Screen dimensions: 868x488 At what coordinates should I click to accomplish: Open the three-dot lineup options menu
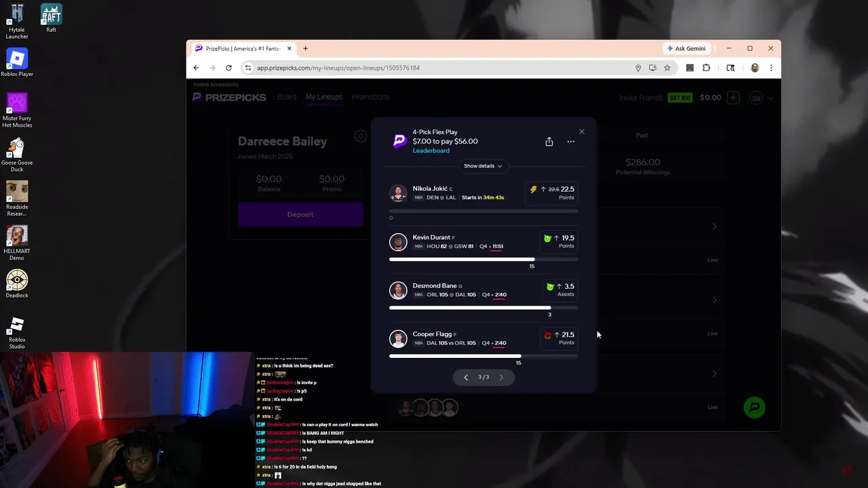click(571, 142)
